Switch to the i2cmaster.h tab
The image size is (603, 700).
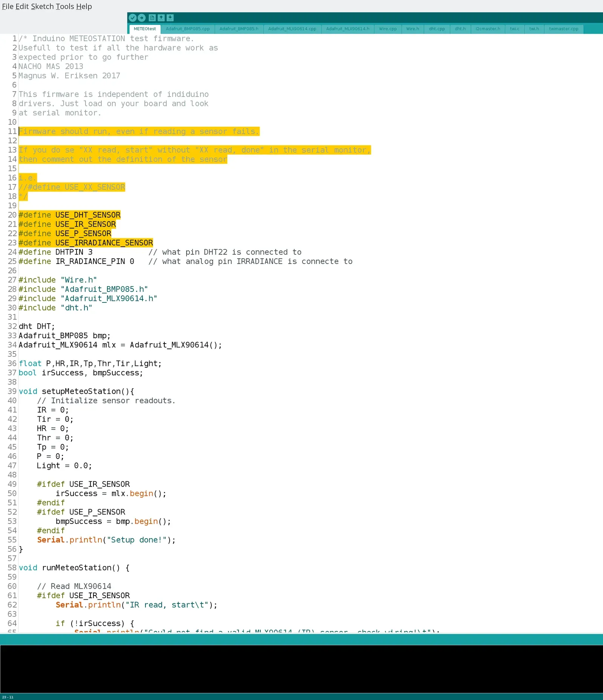coord(488,29)
